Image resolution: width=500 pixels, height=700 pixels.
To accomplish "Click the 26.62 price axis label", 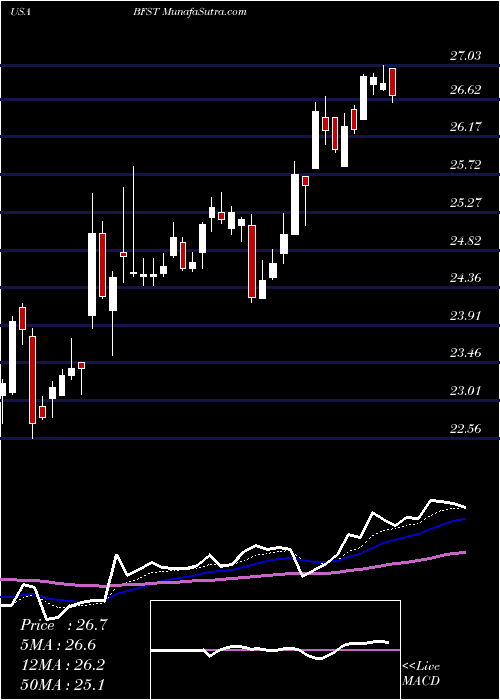I will coord(465,90).
